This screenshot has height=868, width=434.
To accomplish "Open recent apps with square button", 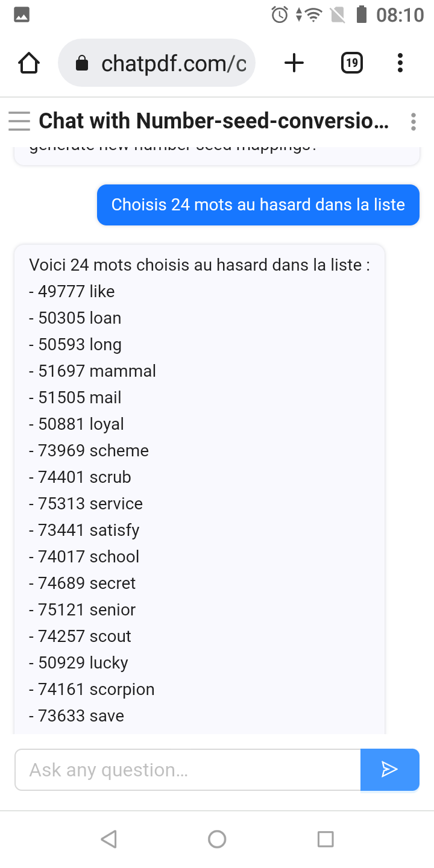I will 325,838.
